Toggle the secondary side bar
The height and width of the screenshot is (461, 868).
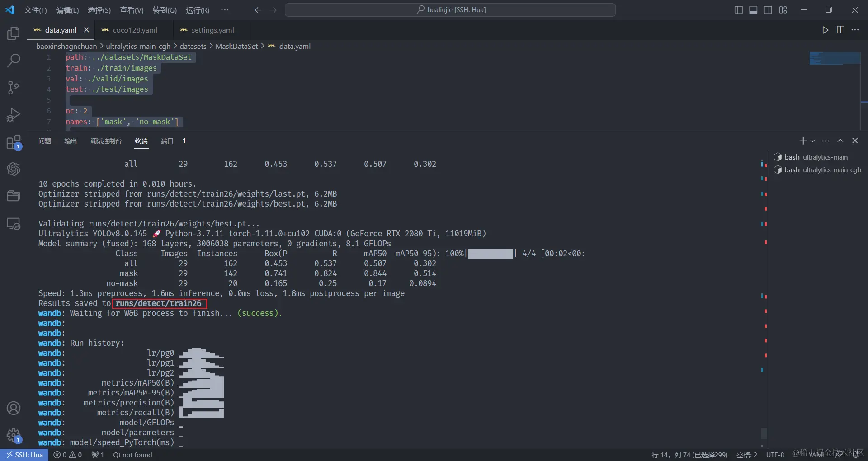click(768, 10)
